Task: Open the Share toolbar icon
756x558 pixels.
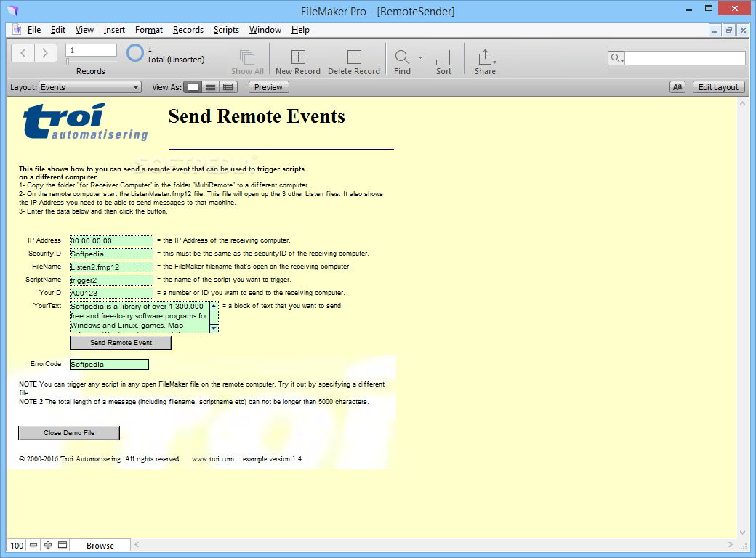Action: tap(485, 57)
